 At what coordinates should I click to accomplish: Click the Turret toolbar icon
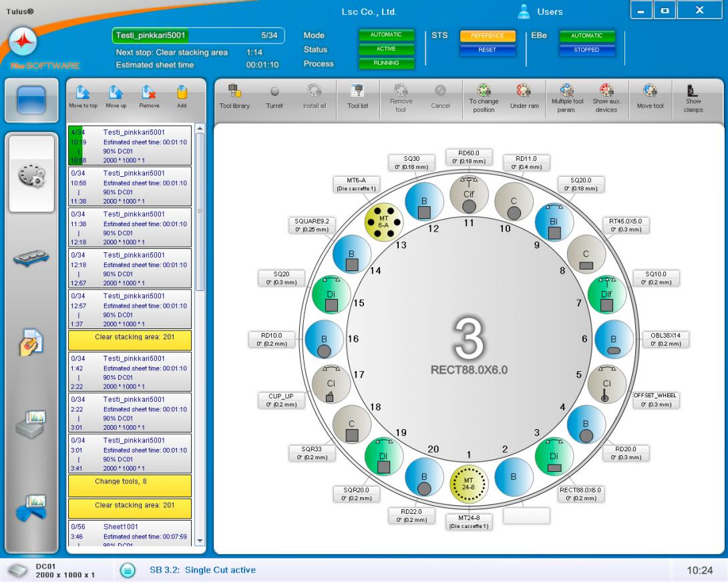(274, 96)
